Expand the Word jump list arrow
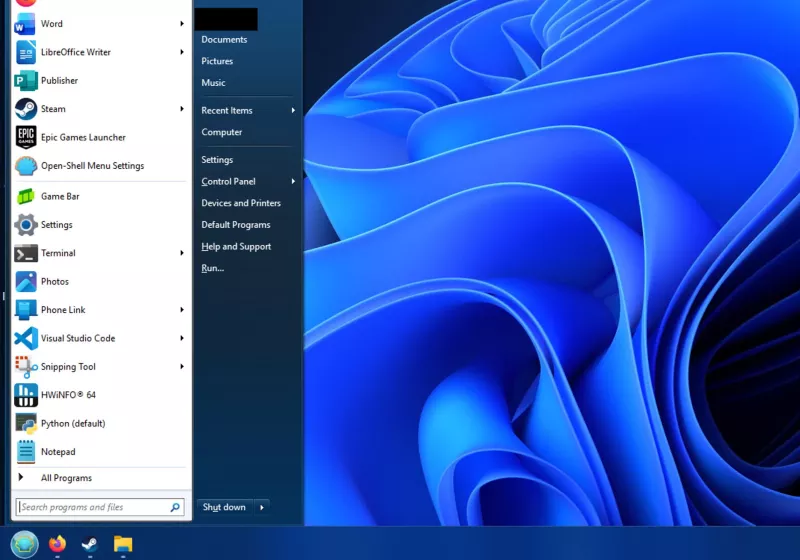The height and width of the screenshot is (560, 800). (182, 24)
